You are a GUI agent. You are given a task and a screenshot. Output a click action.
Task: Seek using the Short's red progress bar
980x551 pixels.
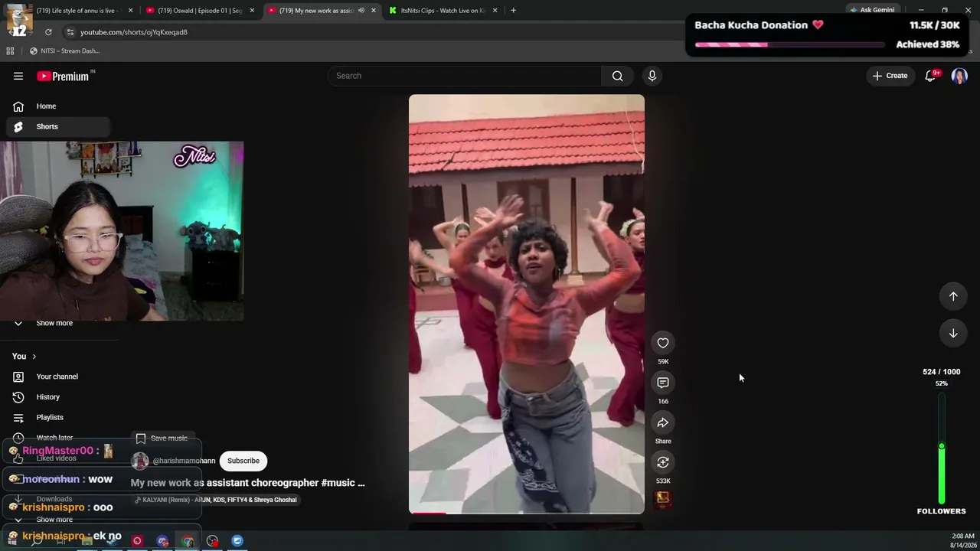[x=527, y=513]
